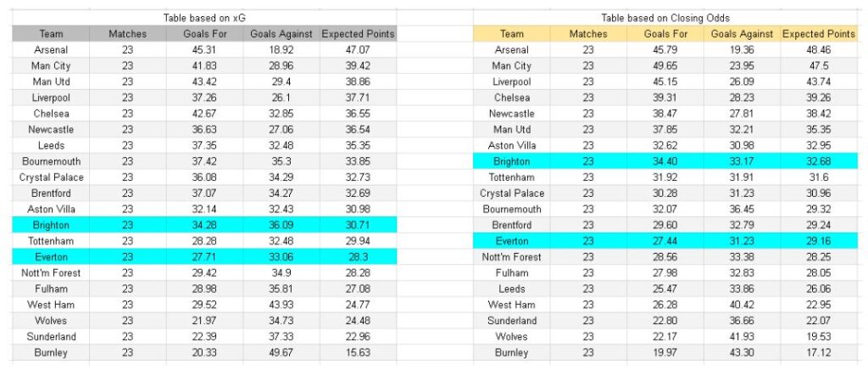Select highlighted Everton cell in Closing Odds table
This screenshot has height=376, width=868.
[x=512, y=241]
